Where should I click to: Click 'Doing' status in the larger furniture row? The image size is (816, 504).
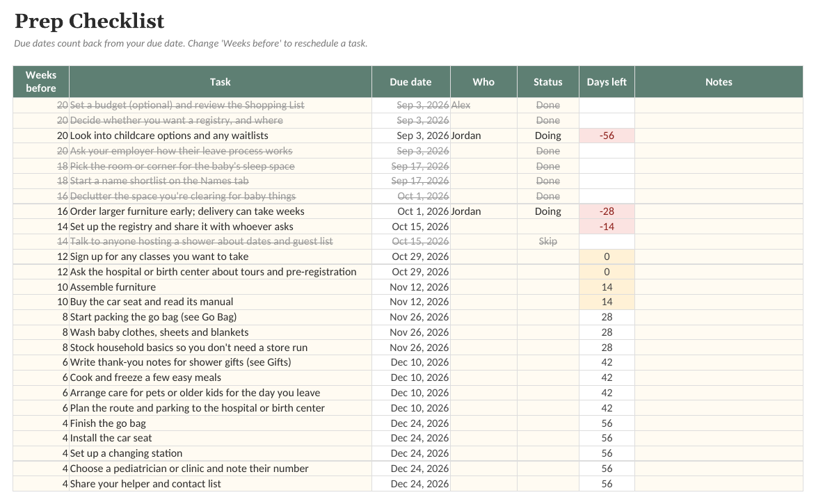tap(548, 211)
